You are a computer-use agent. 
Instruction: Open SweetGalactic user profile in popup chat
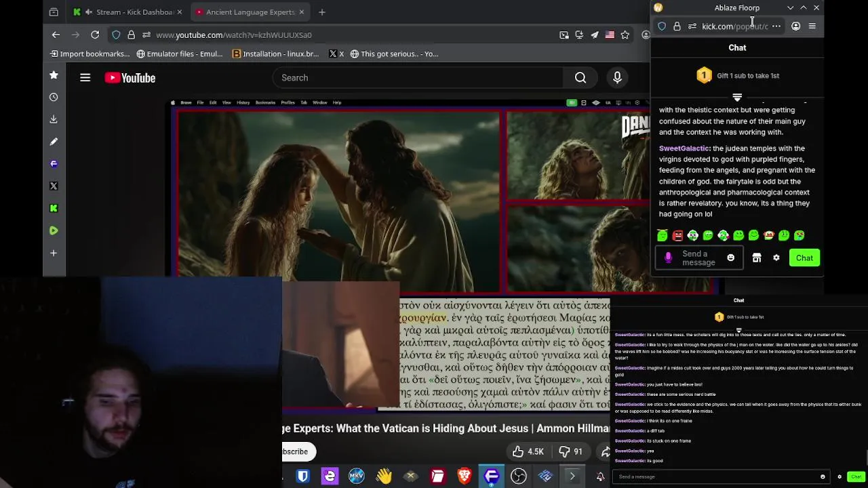pyautogui.click(x=684, y=148)
